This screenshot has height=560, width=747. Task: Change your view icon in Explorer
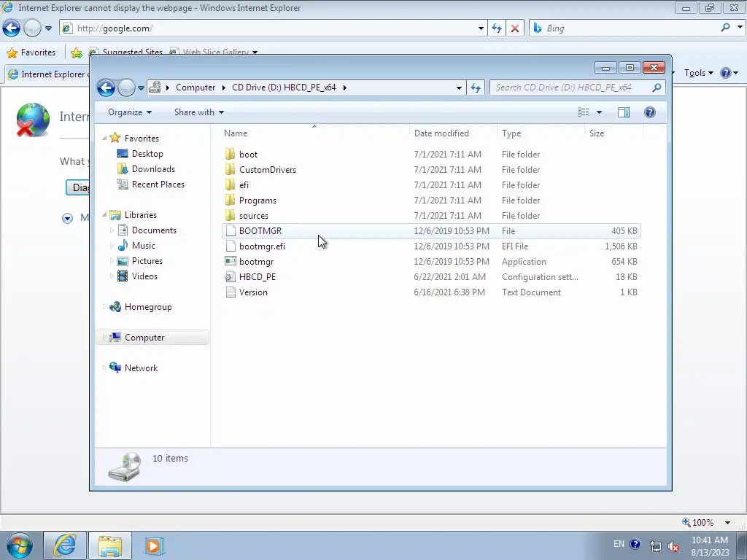pos(584,112)
